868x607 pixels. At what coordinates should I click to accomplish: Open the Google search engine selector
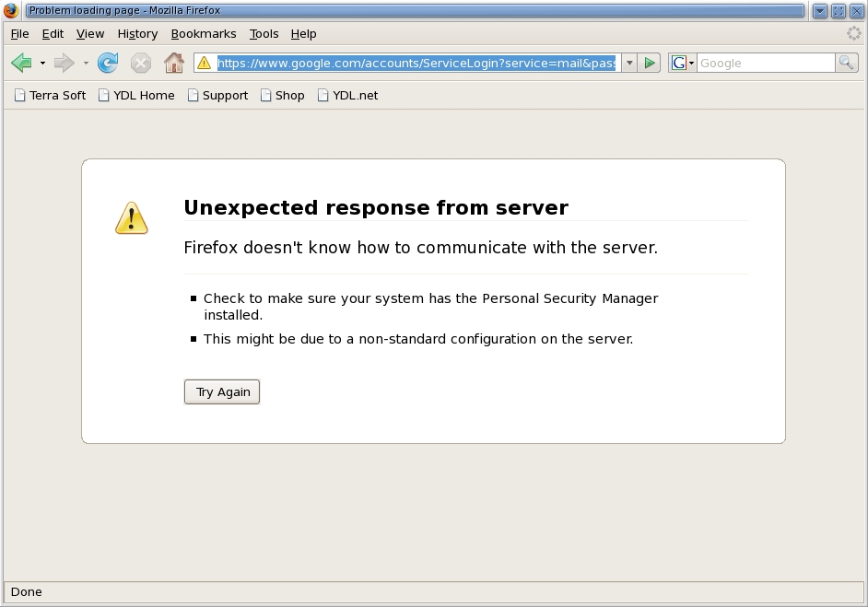tap(682, 63)
